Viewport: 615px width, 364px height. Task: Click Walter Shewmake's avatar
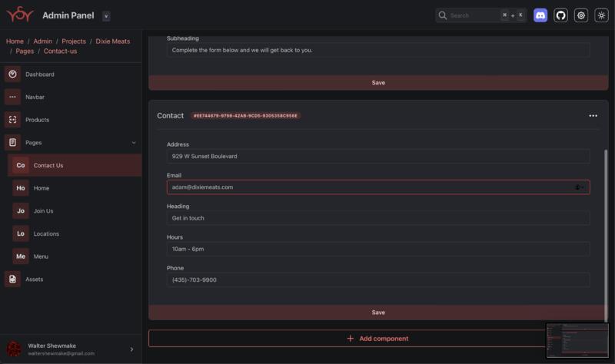(x=14, y=349)
